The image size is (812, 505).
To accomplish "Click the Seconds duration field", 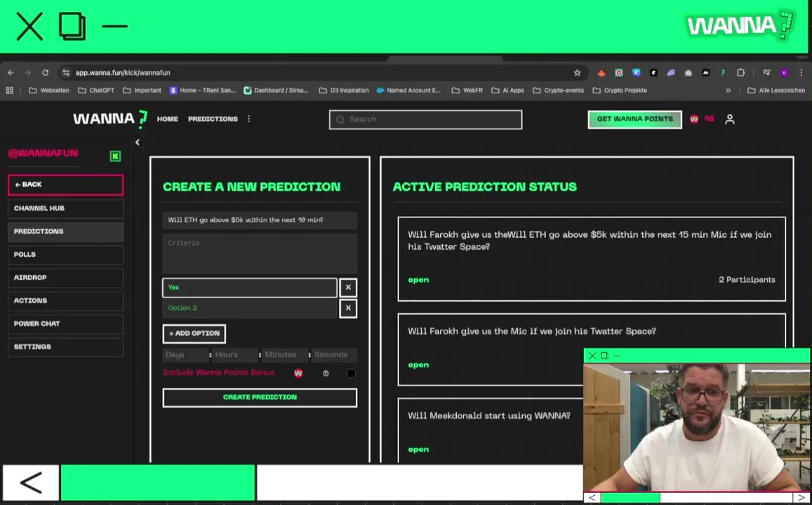I will pyautogui.click(x=335, y=355).
